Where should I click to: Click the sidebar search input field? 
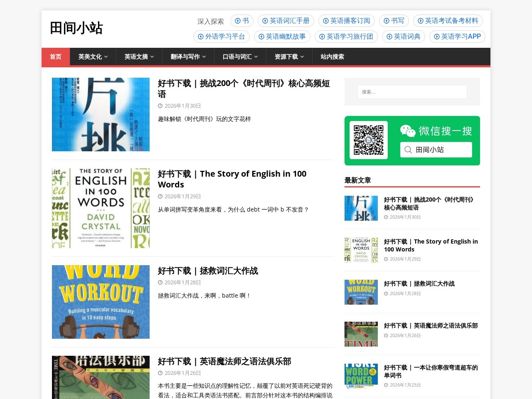[x=412, y=92]
